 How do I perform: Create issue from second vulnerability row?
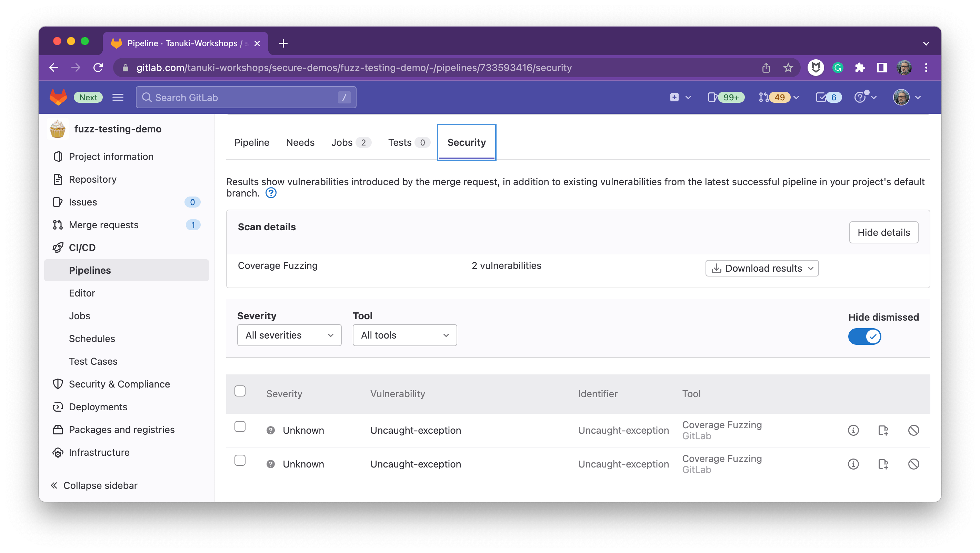pos(883,464)
